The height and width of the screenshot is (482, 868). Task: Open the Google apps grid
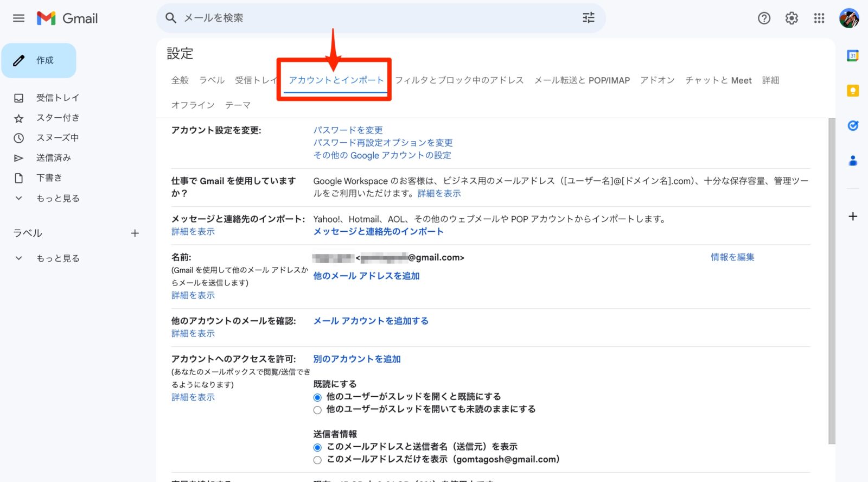tap(819, 18)
